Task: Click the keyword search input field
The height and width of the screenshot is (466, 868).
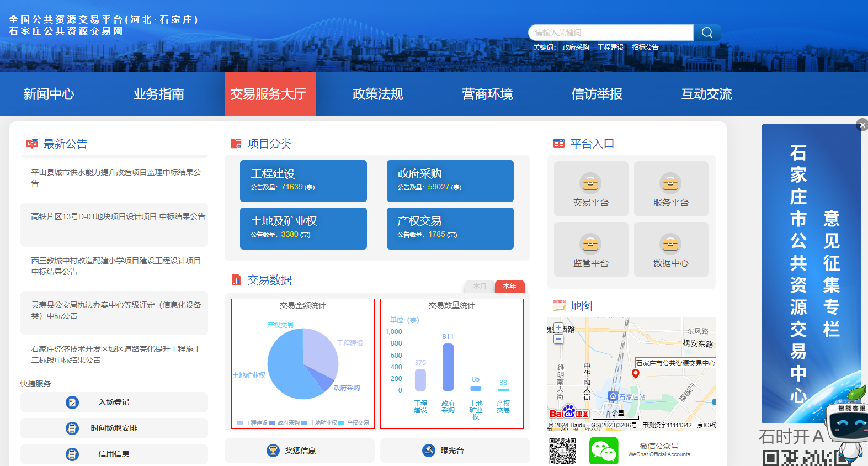Action: [610, 33]
